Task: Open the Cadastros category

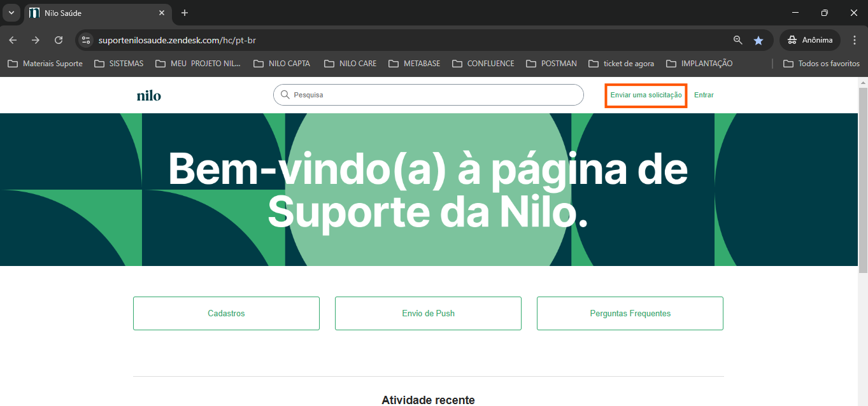Action: 226,313
